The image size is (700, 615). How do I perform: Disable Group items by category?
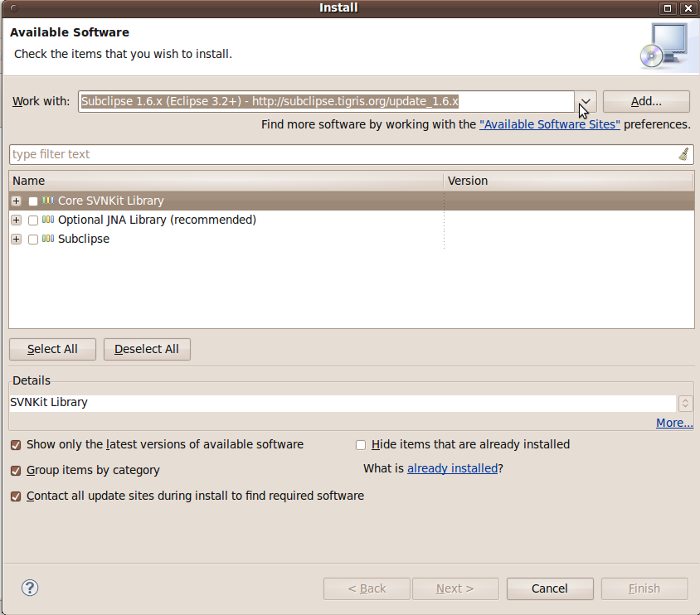pyautogui.click(x=16, y=471)
